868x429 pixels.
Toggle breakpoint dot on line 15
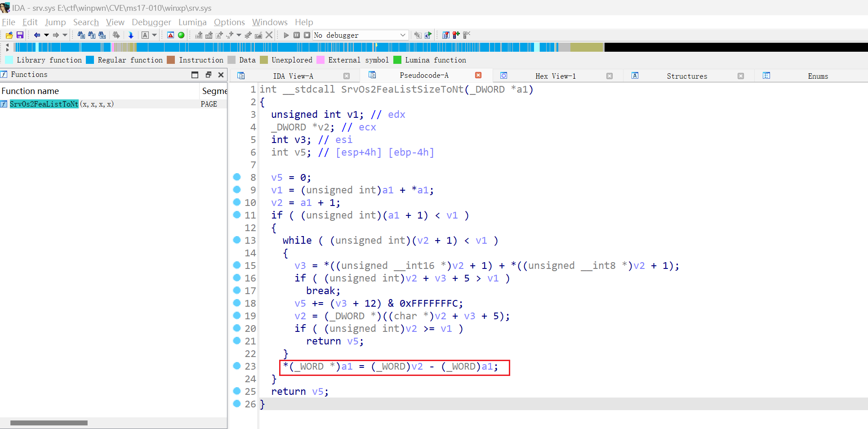237,265
